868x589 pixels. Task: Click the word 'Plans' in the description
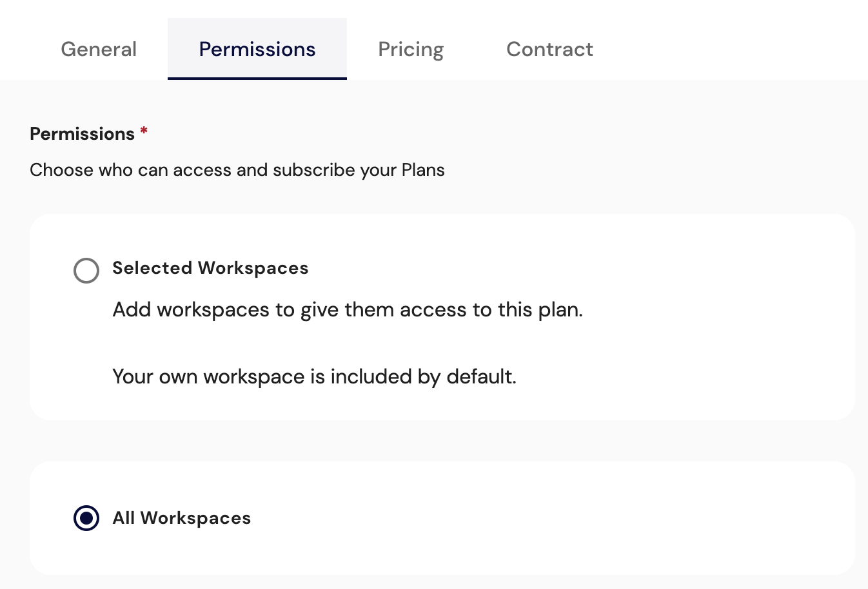pyautogui.click(x=423, y=170)
